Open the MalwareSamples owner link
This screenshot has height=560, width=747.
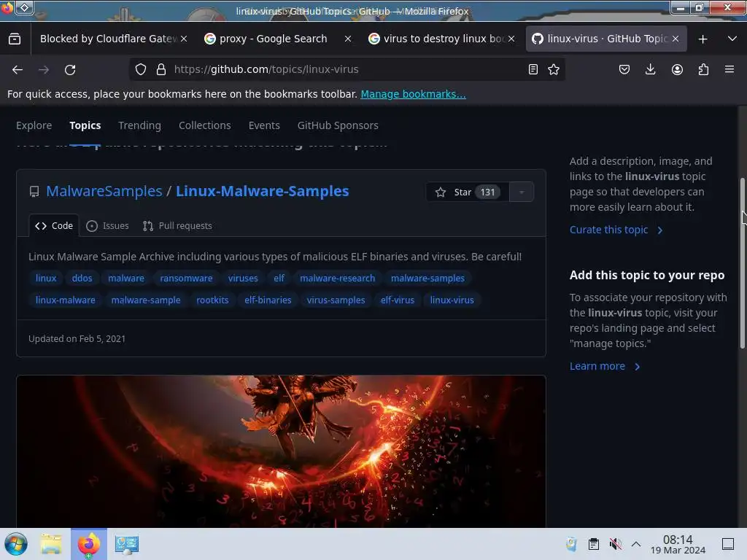(104, 191)
